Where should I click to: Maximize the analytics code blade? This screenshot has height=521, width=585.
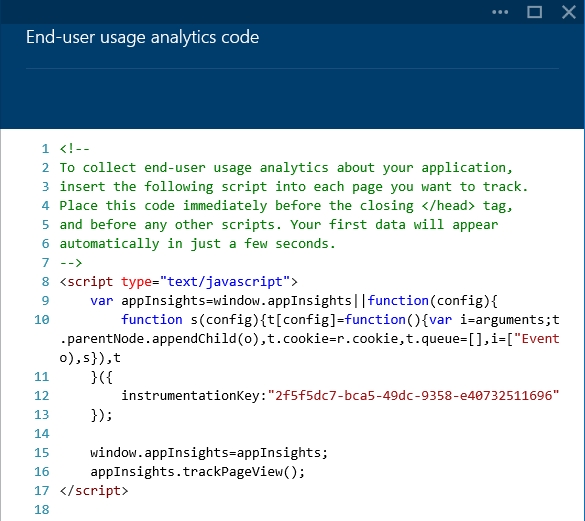pos(534,12)
